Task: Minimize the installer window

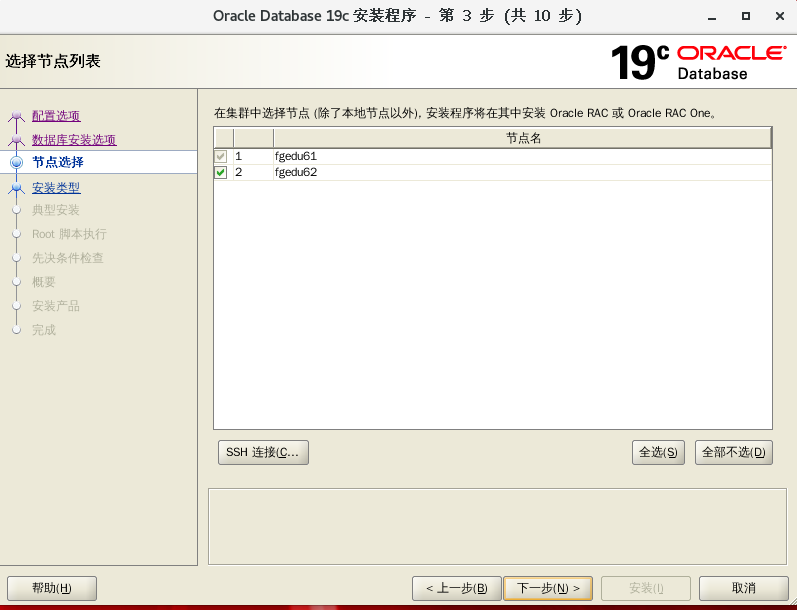Action: tap(712, 17)
